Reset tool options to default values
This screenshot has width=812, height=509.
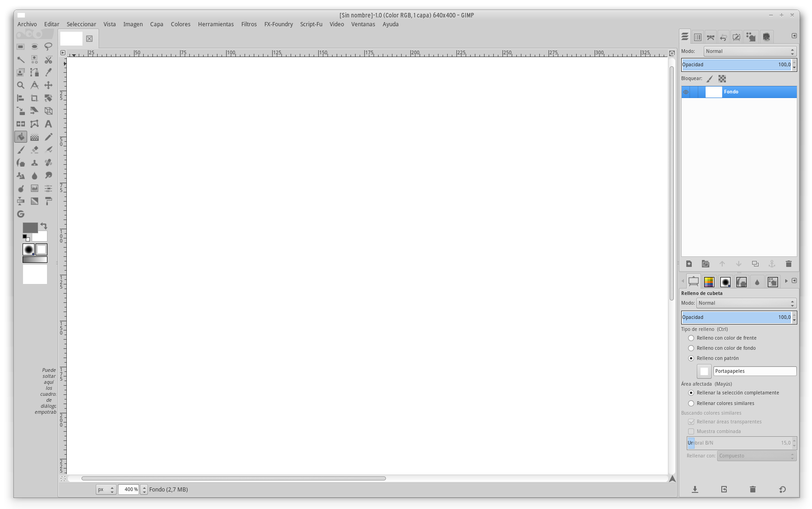pyautogui.click(x=782, y=490)
